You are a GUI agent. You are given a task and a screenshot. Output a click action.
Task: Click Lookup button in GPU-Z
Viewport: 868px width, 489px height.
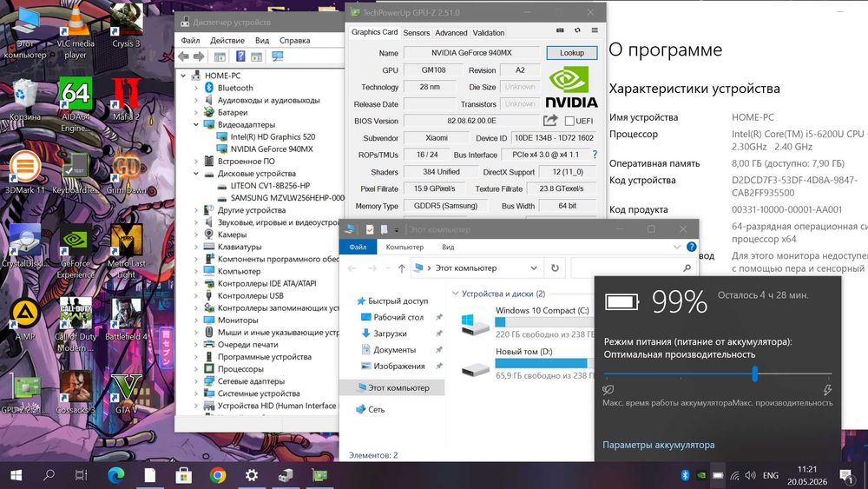point(572,53)
